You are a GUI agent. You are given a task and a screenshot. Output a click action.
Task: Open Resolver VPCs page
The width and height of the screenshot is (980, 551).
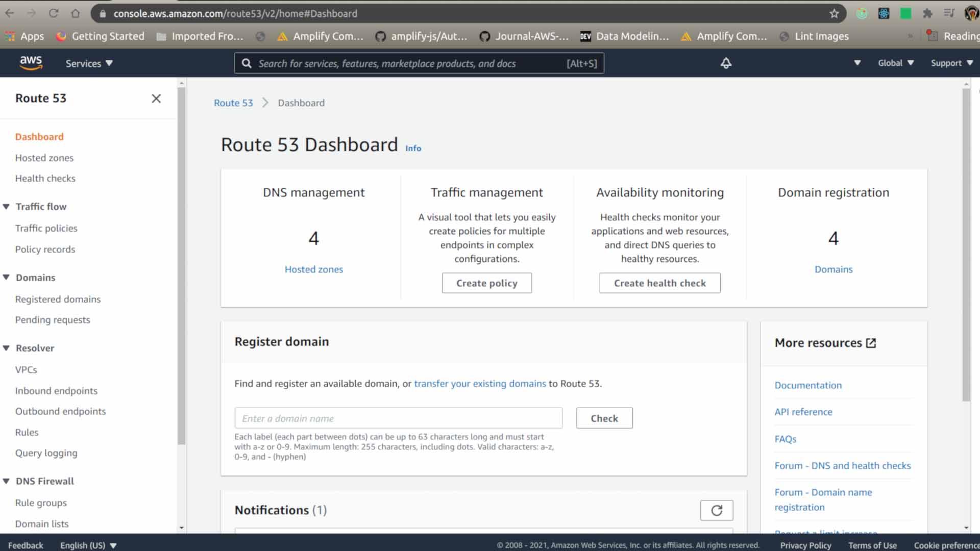pos(26,370)
